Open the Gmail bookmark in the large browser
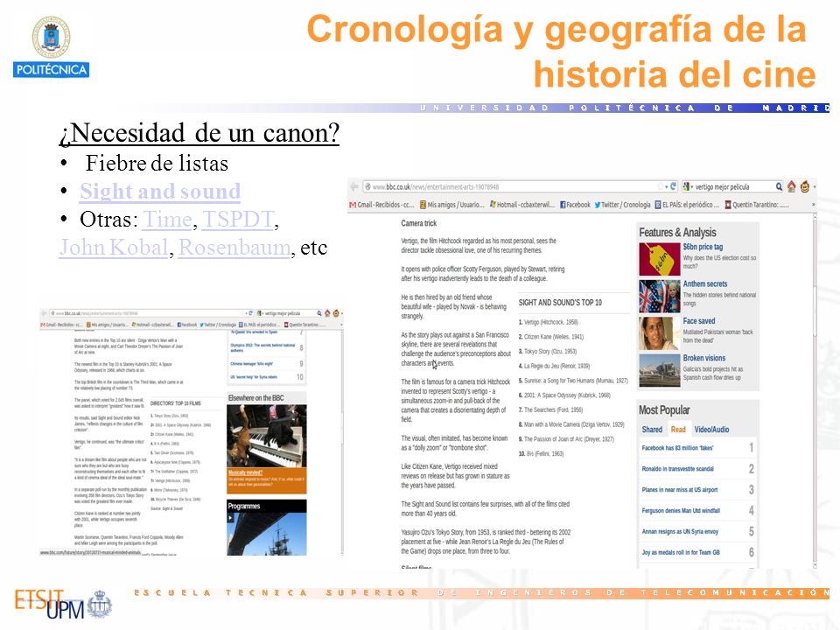Image resolution: width=840 pixels, height=630 pixels. (x=382, y=205)
